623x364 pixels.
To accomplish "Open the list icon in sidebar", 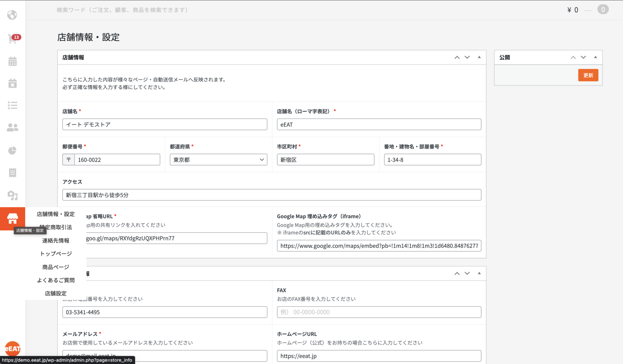I will pyautogui.click(x=12, y=105).
